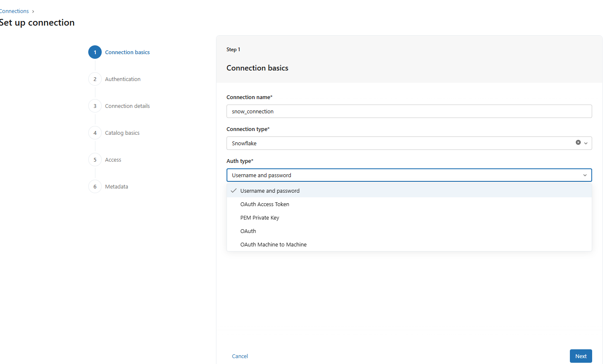Click the step 5 number circle
This screenshot has width=614, height=364.
tap(95, 160)
